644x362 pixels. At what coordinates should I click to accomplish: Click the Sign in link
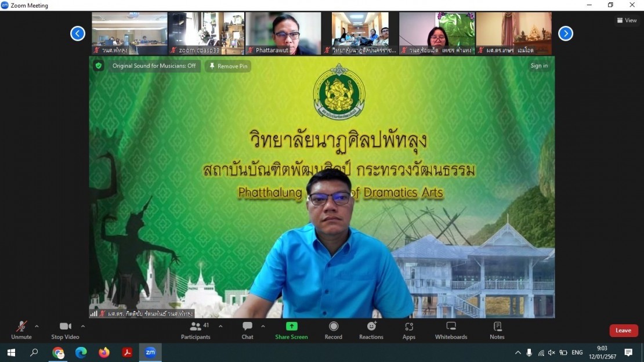539,66
